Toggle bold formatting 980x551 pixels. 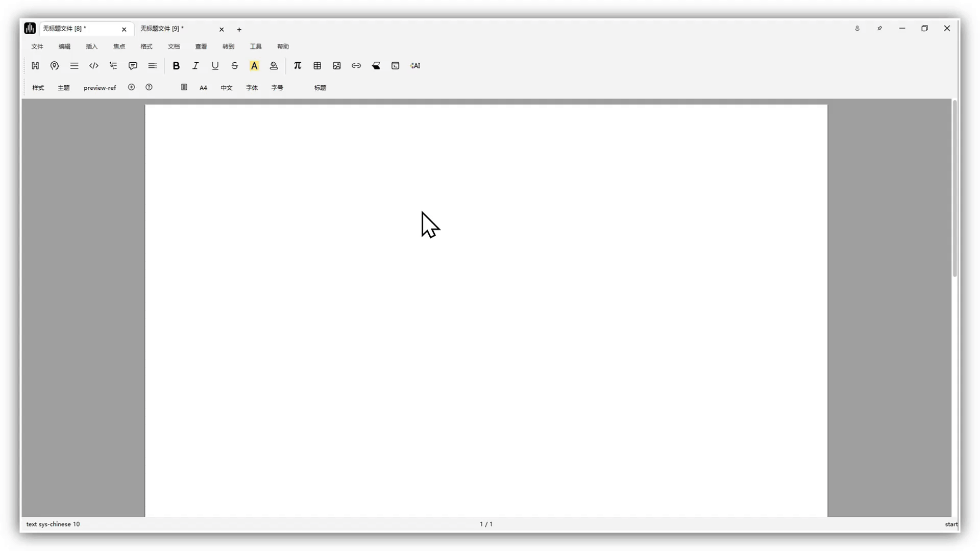176,66
